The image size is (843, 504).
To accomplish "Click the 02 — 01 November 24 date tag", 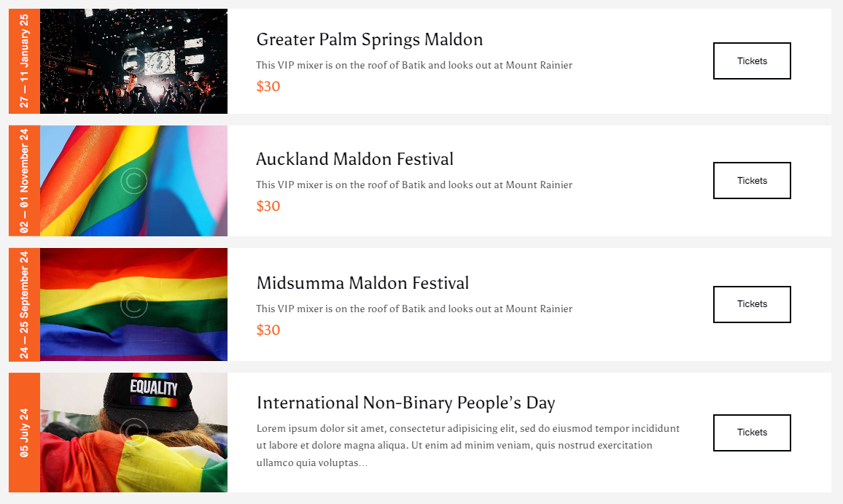I will click(x=24, y=181).
